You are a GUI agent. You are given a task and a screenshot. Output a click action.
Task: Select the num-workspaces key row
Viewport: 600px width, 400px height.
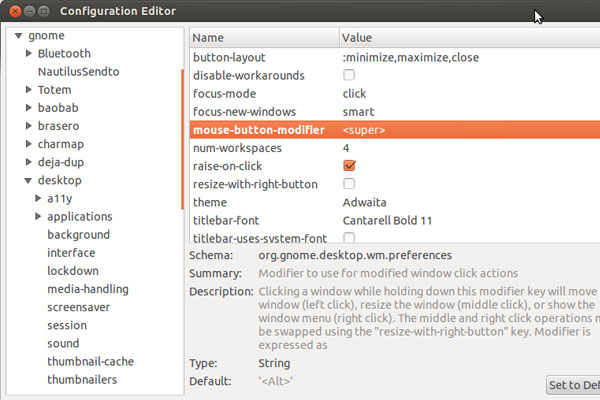tap(395, 148)
